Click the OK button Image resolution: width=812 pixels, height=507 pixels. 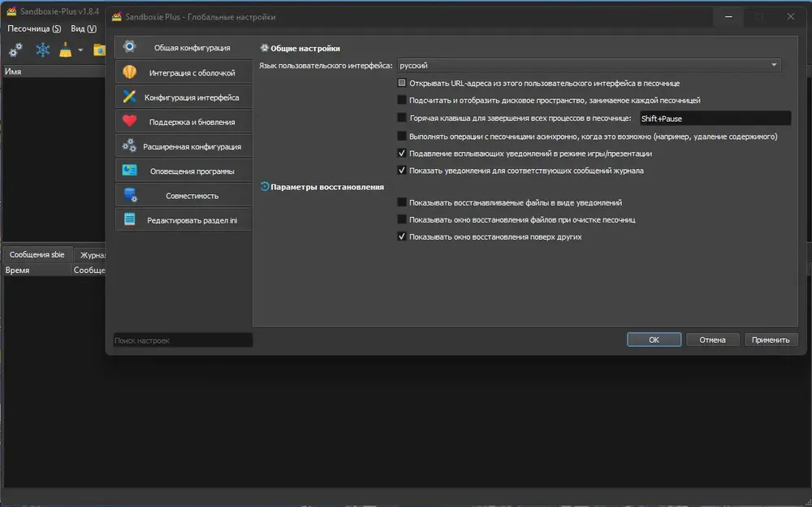[x=654, y=340]
